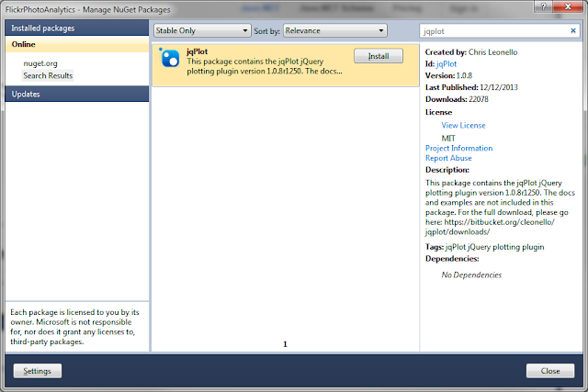Click the Close button at the bottom
588x392 pixels.
point(550,371)
